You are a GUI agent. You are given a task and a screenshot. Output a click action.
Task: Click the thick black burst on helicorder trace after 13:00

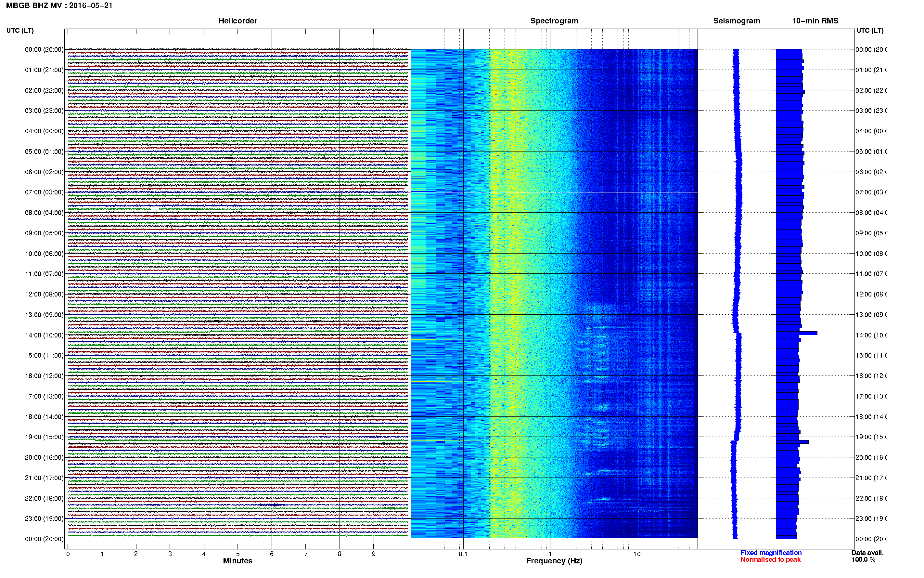click(212, 322)
